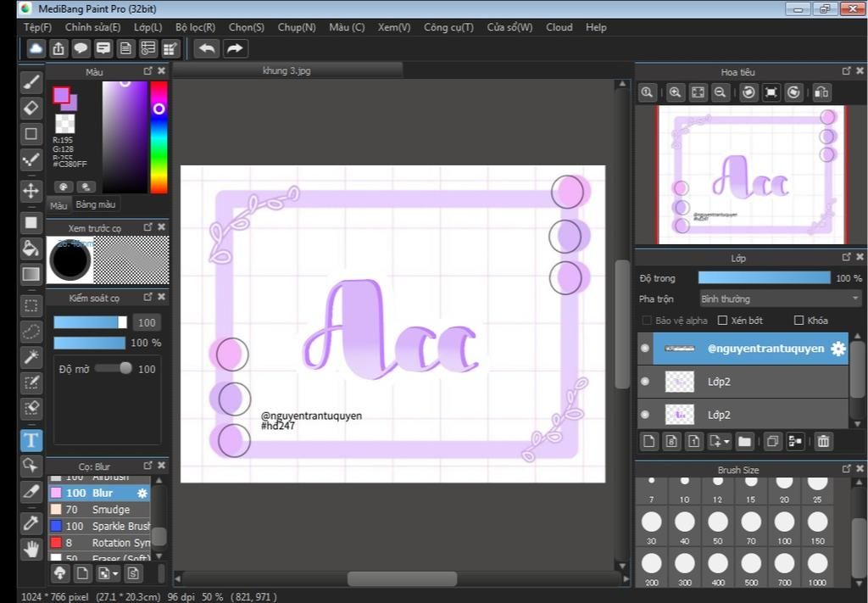This screenshot has height=603, width=868.
Task: Select the Gradient tool
Action: click(x=31, y=274)
